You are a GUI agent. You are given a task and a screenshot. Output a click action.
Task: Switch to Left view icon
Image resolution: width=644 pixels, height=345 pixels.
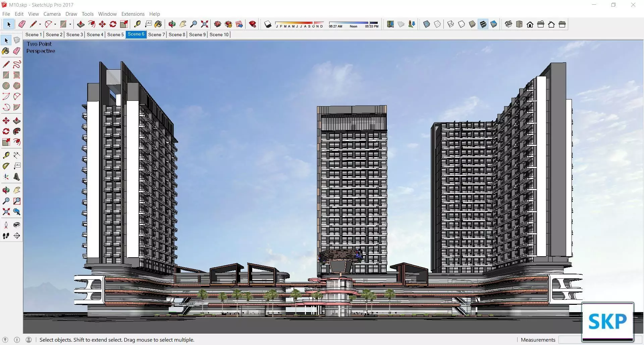[x=562, y=24]
